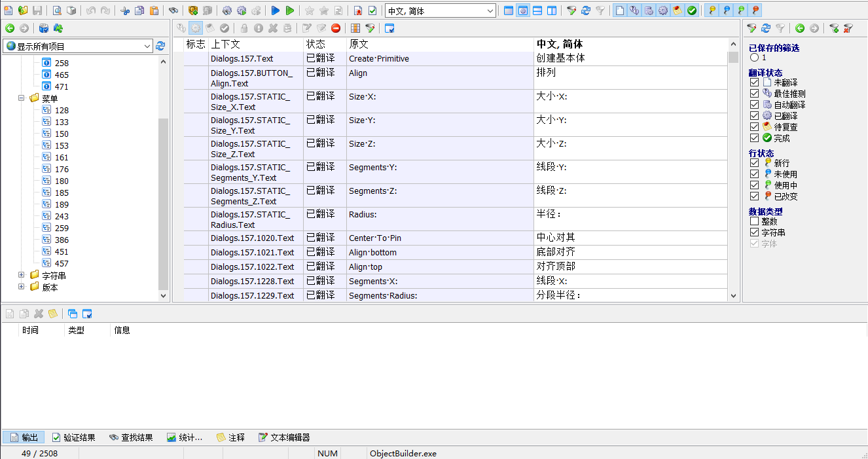Viewport: 868px width, 459px height.
Task: Open the 文本编辑器 tab
Action: coord(283,437)
